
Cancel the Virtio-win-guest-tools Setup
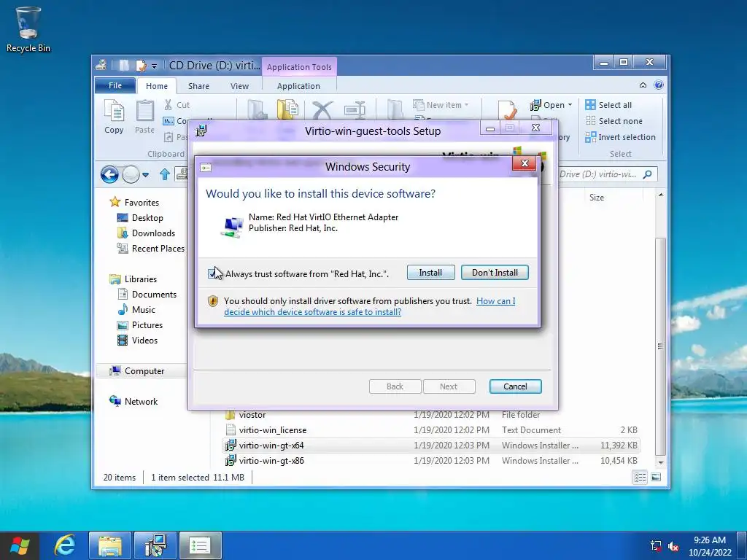pos(515,386)
